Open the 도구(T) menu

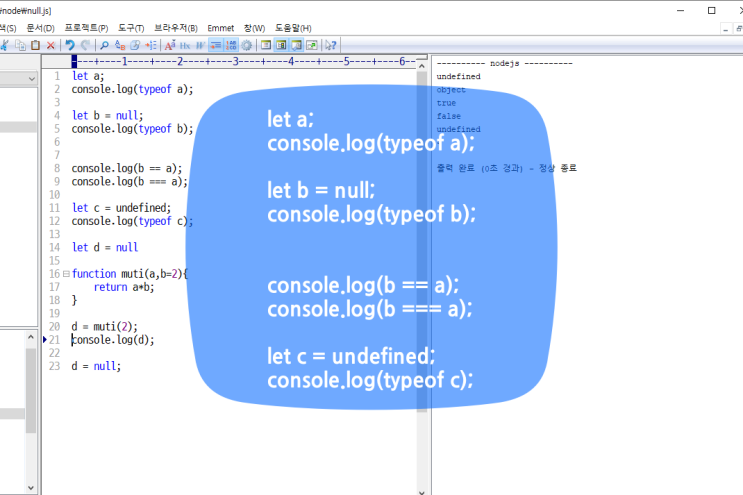point(131,28)
